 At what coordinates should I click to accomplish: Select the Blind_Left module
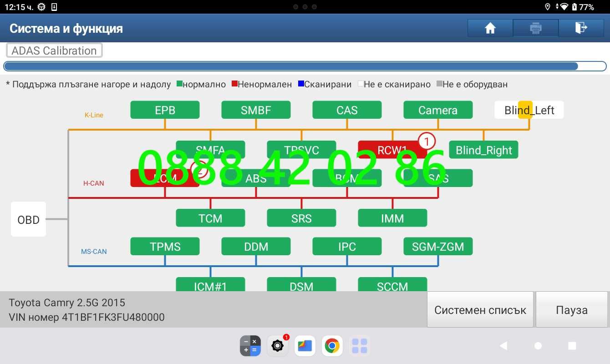click(x=529, y=110)
